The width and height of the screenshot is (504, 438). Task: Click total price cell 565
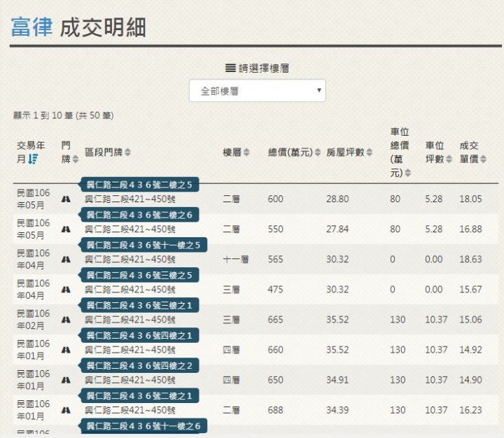click(276, 260)
